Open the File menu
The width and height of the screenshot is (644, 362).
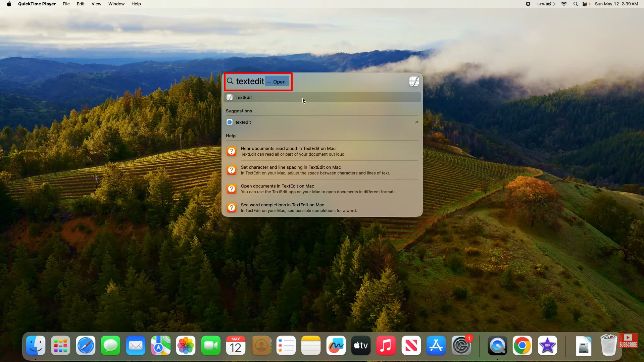66,4
